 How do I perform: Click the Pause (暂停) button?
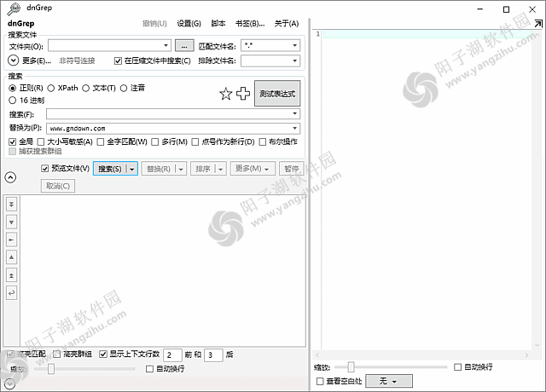click(292, 169)
